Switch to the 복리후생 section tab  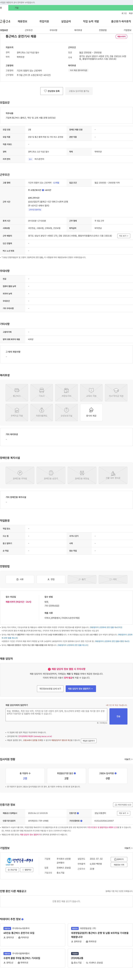[78, 30]
